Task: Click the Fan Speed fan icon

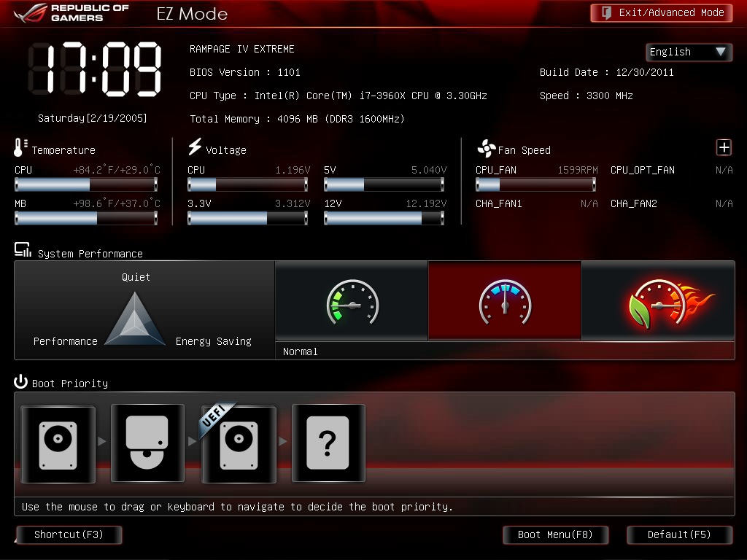Action: 487,149
